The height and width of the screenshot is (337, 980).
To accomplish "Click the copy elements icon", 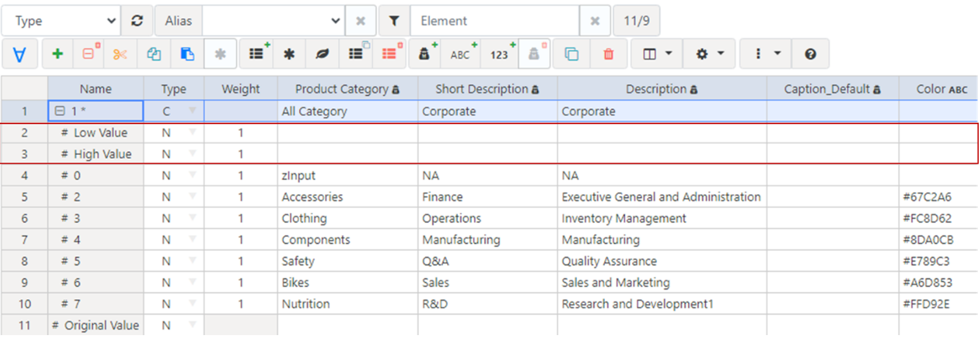I will point(154,54).
